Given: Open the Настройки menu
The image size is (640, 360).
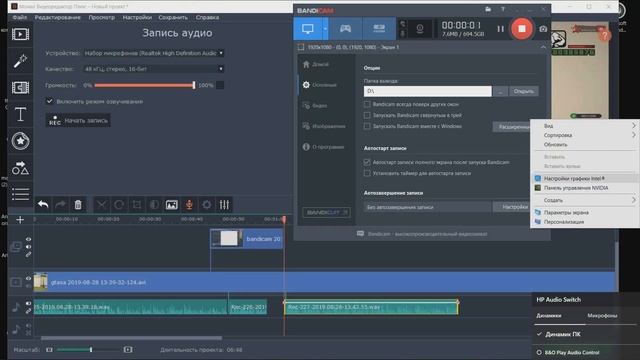Looking at the screenshot, I should (x=137, y=18).
